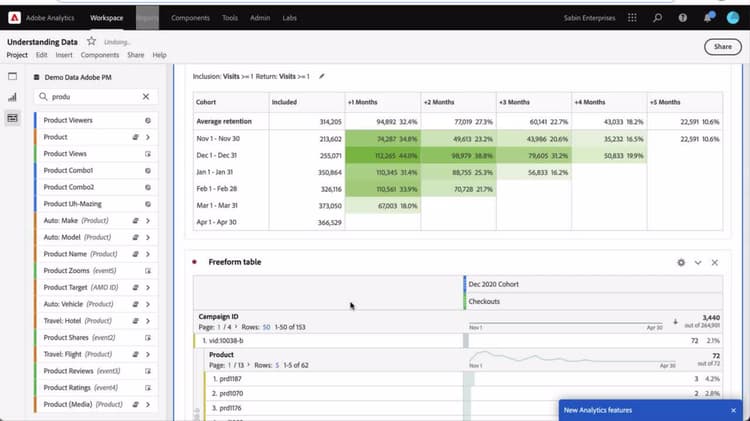This screenshot has width=750, height=421.
Task: Expand Auto: Make dimension items
Action: coord(148,221)
